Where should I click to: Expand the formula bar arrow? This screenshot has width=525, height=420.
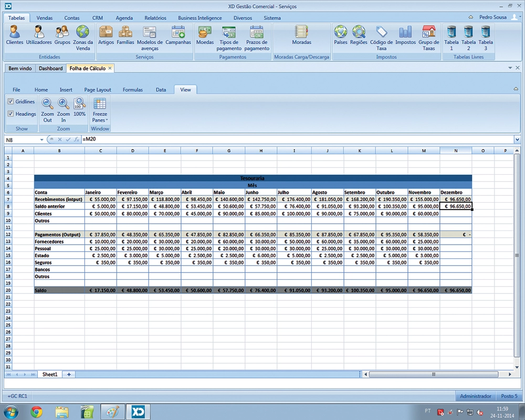pyautogui.click(x=517, y=140)
